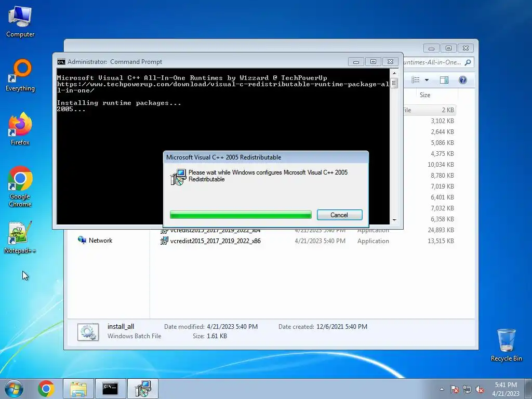This screenshot has width=532, height=399.
Task: Open the view options dropdown arrow
Action: coord(427,80)
